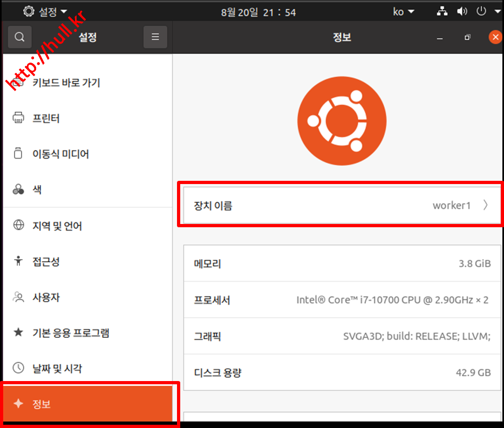Click the 메모리 label
The image size is (504, 428).
click(208, 264)
